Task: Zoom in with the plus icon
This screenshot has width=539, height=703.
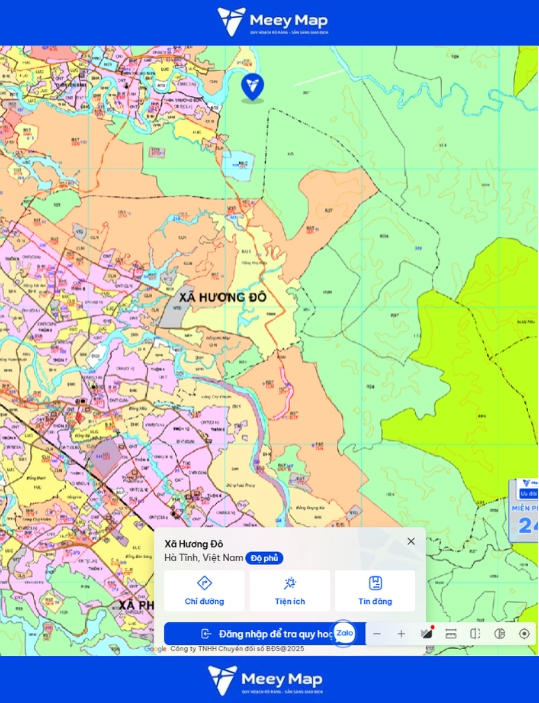Action: (x=401, y=634)
